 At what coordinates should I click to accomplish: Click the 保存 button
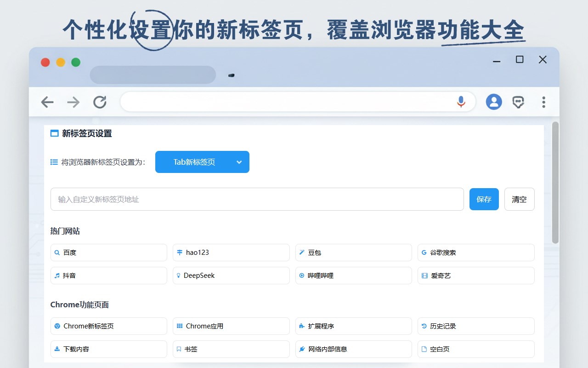point(484,199)
